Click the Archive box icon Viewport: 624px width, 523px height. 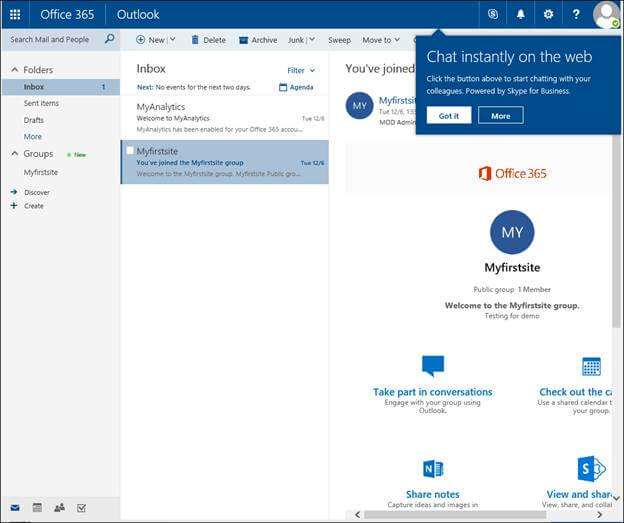[x=244, y=40]
